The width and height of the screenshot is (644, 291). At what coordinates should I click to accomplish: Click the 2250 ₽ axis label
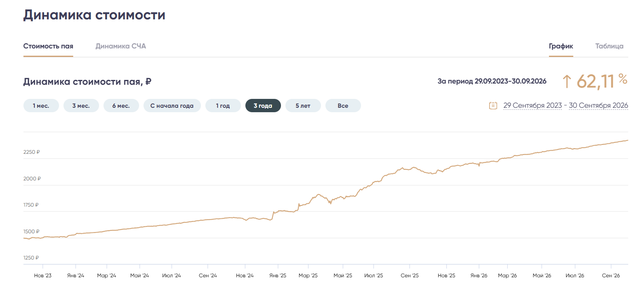pos(32,152)
